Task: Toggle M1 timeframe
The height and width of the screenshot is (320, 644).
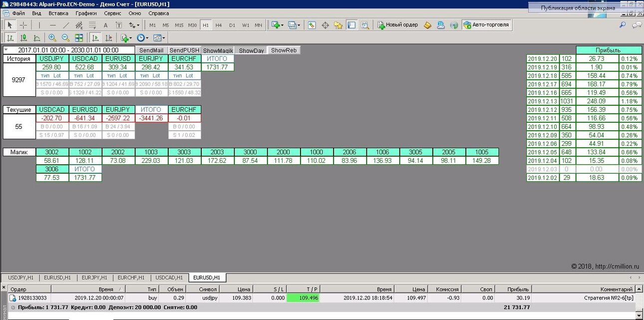Action: coord(152,25)
